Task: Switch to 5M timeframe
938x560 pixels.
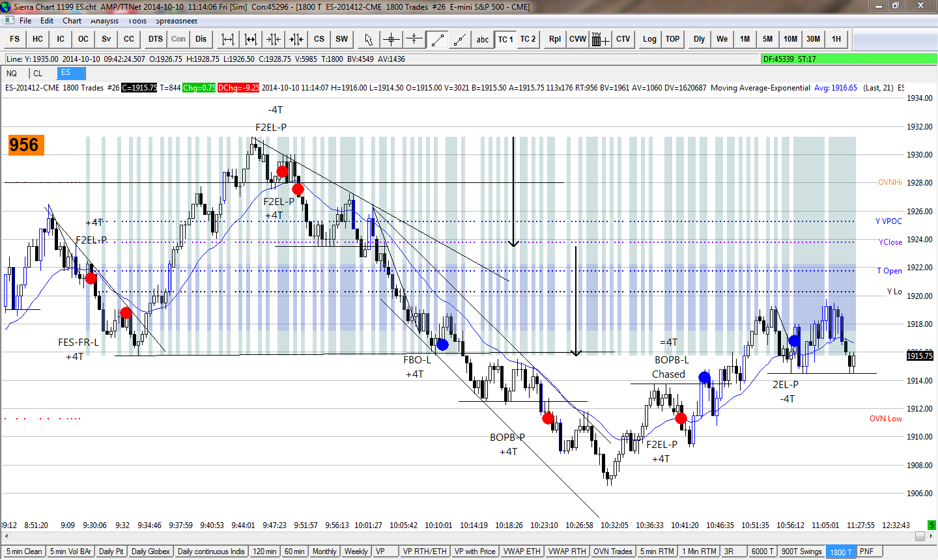Action: point(768,39)
